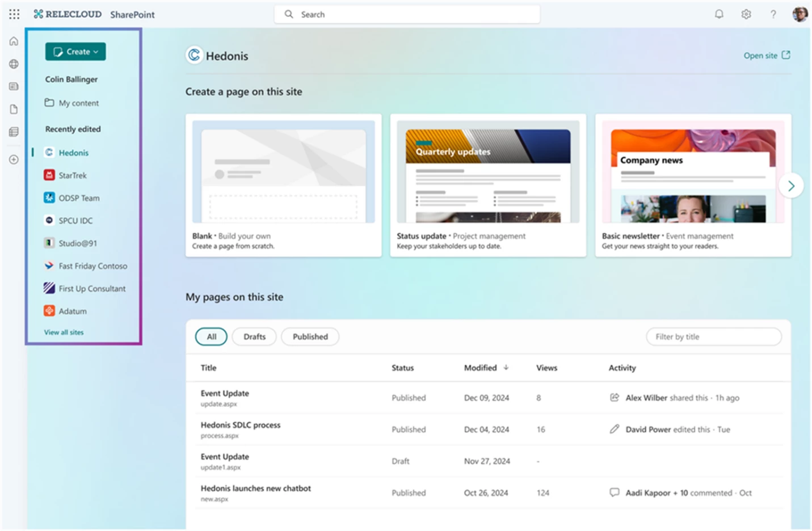
Task: Open Hedonis launches new chatbot page
Action: [256, 488]
